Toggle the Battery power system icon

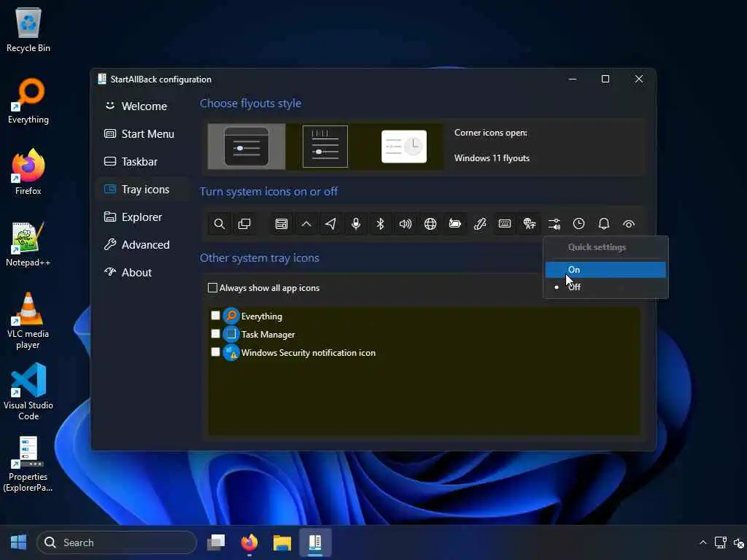(x=455, y=224)
